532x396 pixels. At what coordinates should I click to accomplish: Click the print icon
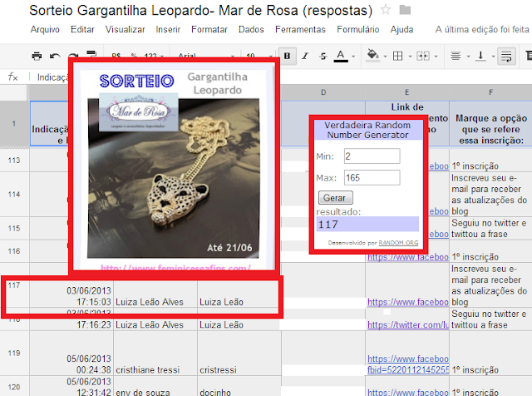pyautogui.click(x=37, y=56)
